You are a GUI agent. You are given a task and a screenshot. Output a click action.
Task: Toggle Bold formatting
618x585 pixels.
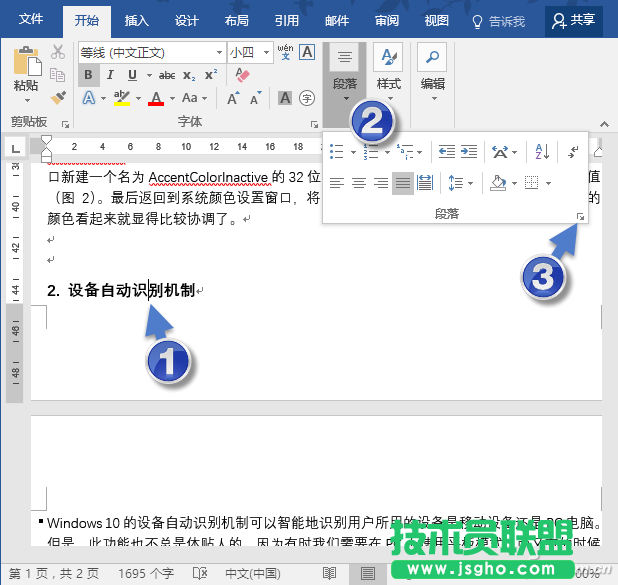click(x=88, y=75)
